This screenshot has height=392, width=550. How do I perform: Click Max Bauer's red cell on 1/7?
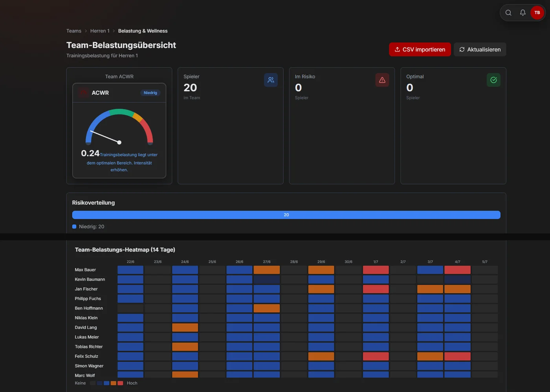[376, 270]
